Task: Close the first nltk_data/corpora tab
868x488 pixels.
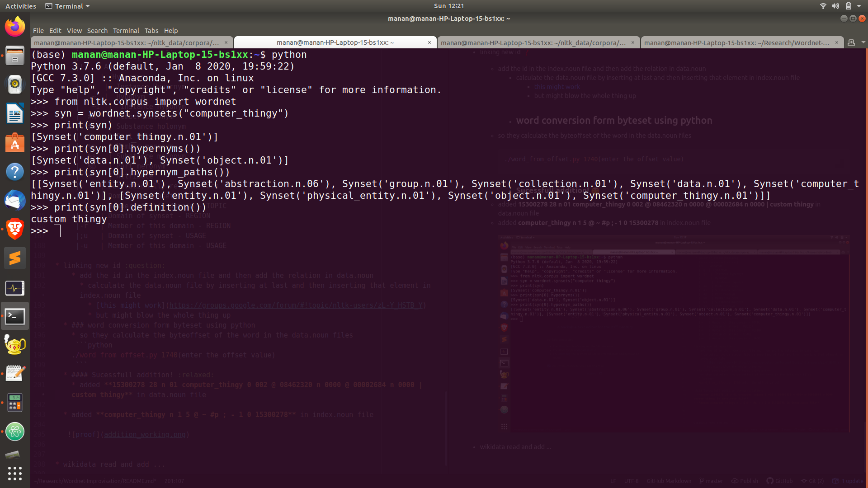Action: (x=226, y=42)
